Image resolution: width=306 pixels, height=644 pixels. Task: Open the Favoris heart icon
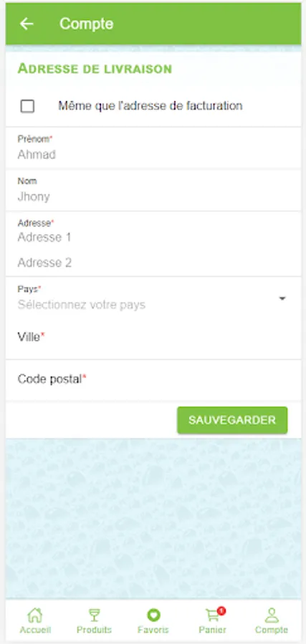pyautogui.click(x=153, y=615)
